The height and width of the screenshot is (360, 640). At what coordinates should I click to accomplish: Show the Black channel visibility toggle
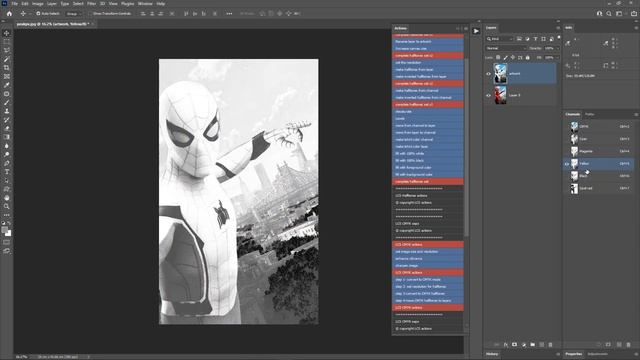567,176
